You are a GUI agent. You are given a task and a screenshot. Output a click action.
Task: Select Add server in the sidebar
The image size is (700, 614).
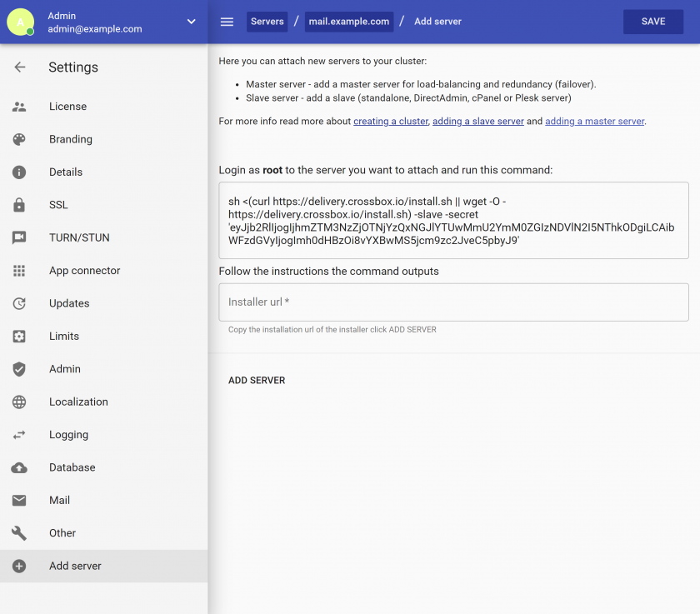pyautogui.click(x=103, y=566)
